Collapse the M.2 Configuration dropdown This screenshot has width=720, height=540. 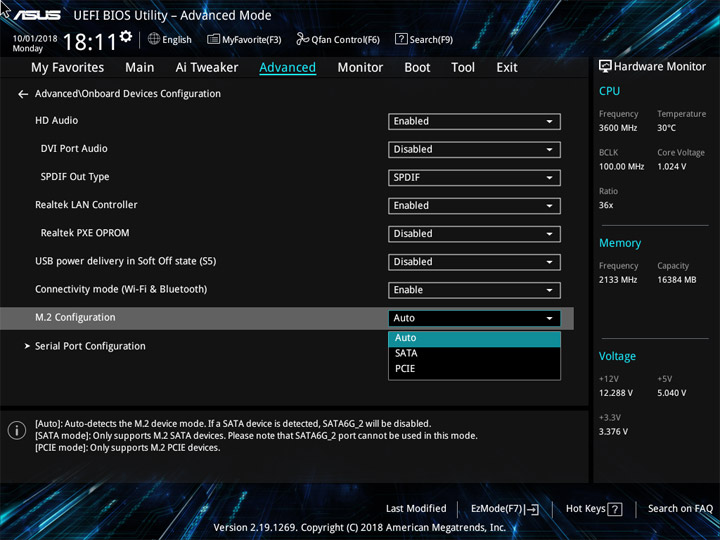click(474, 318)
